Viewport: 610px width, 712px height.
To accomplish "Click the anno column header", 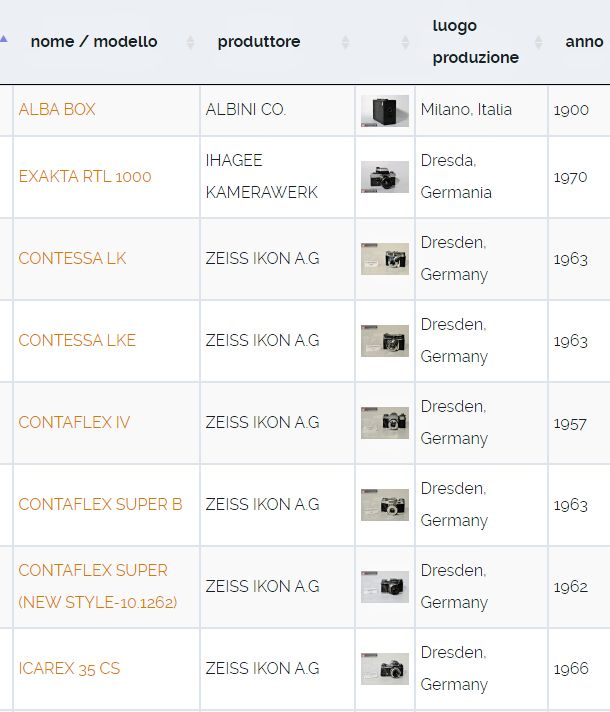I will pyautogui.click(x=584, y=42).
